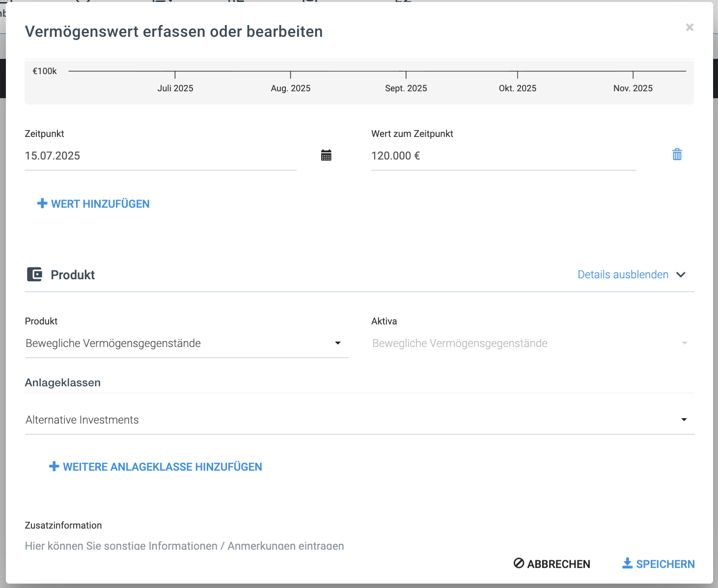Open the calendar date picker icon
This screenshot has width=718, height=588.
326,156
